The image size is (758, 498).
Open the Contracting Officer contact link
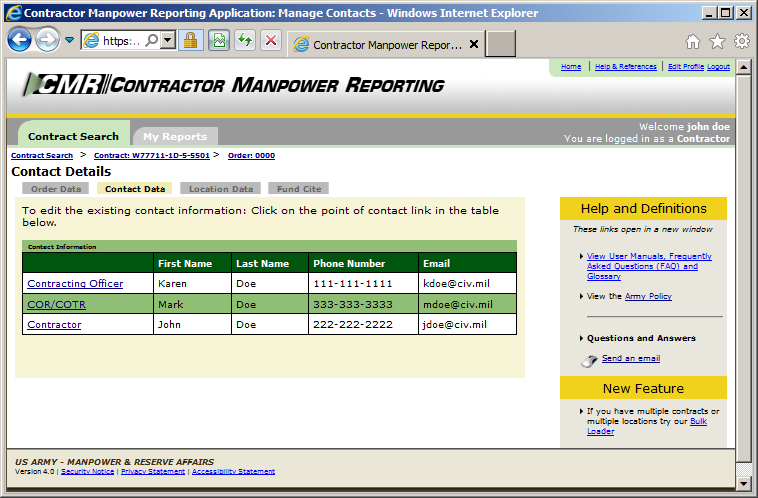click(x=75, y=284)
